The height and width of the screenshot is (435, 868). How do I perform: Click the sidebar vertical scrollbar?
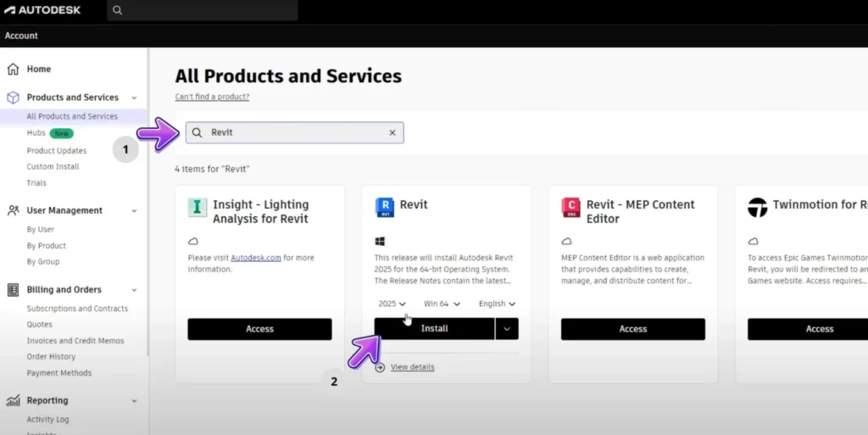(x=147, y=202)
